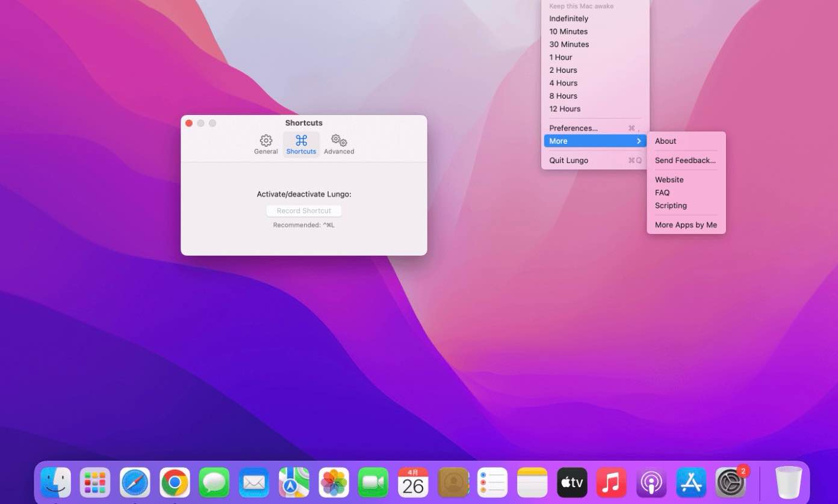838x504 pixels.
Task: Click the Record Shortcut field
Action: [304, 211]
